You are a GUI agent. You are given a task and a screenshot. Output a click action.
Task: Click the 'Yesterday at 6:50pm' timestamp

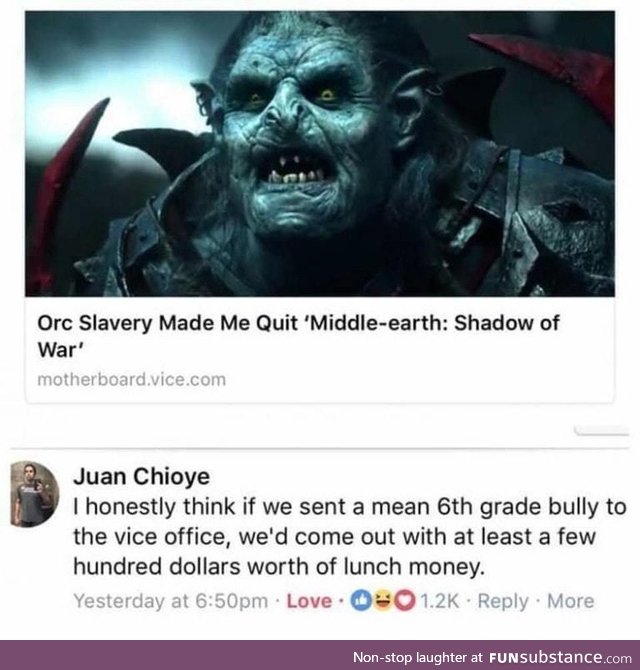tap(171, 601)
